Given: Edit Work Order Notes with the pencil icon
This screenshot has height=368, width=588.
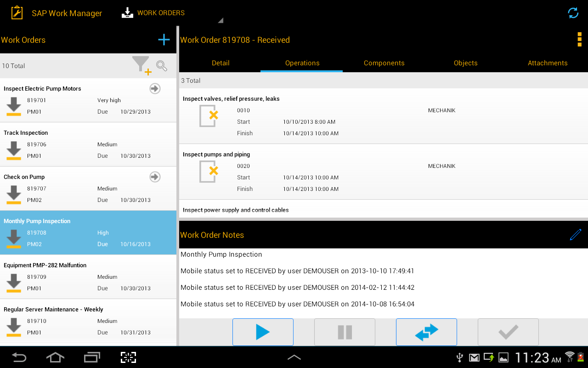Looking at the screenshot, I should [x=576, y=235].
